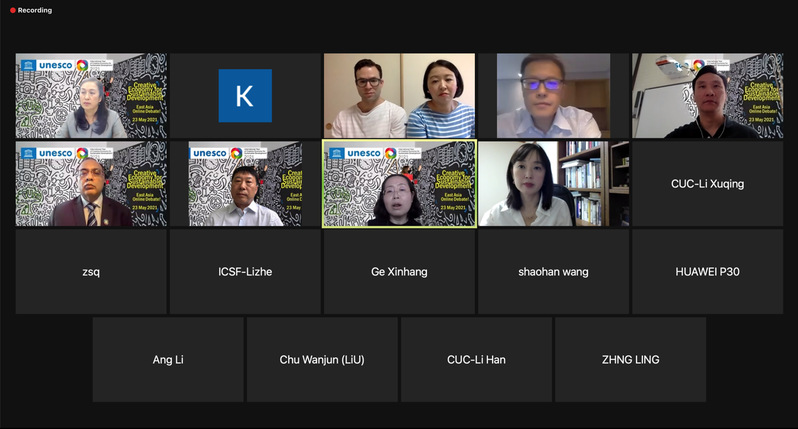Open the video tile with the whiteboard behind
Viewport: 798px width, 429px height.
pos(707,96)
